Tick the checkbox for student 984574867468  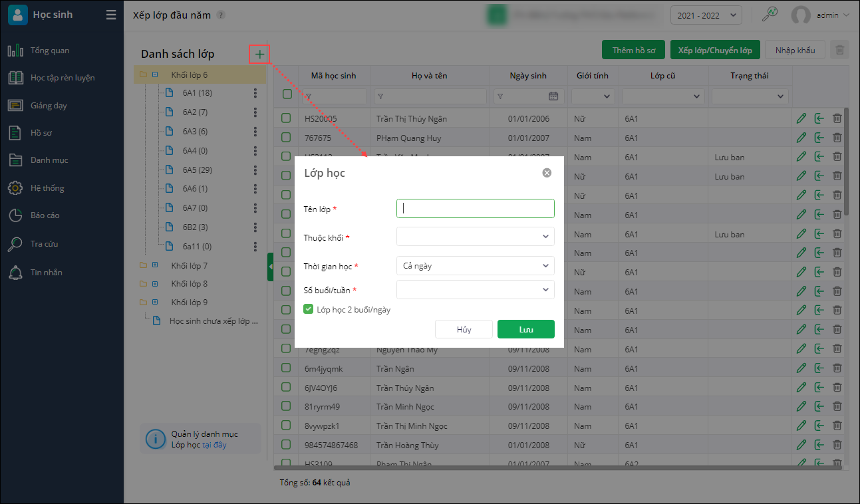(286, 445)
